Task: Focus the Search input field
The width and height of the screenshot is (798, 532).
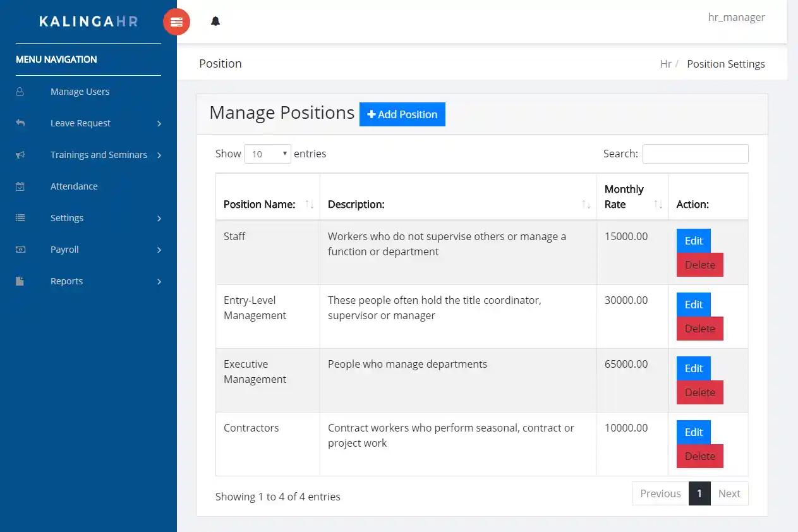Action: [696, 154]
